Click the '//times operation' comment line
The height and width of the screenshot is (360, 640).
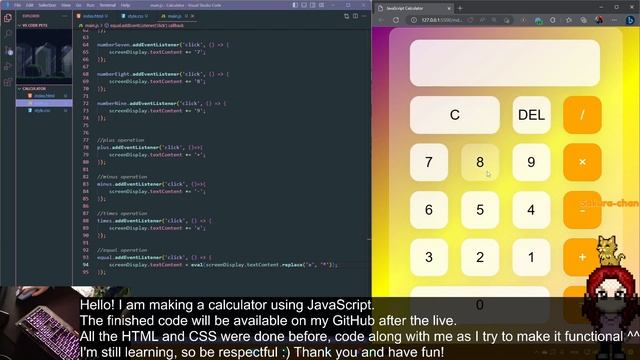(122, 213)
